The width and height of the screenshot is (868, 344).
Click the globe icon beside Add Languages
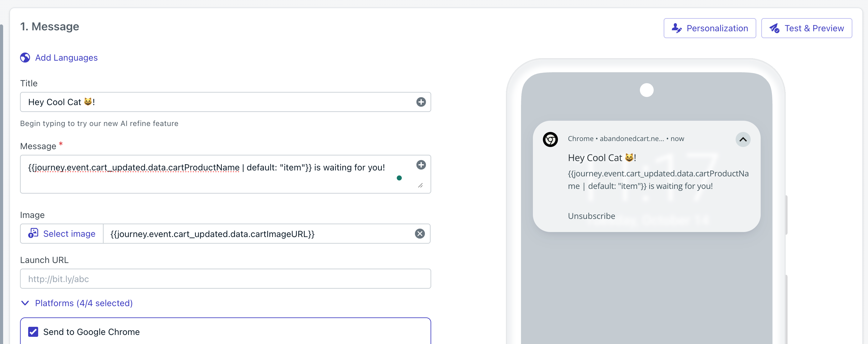coord(25,58)
